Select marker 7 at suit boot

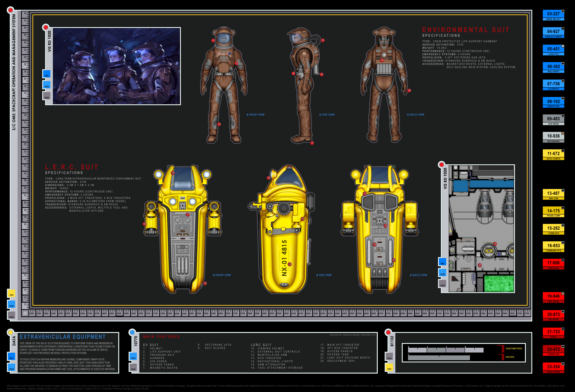(312, 143)
